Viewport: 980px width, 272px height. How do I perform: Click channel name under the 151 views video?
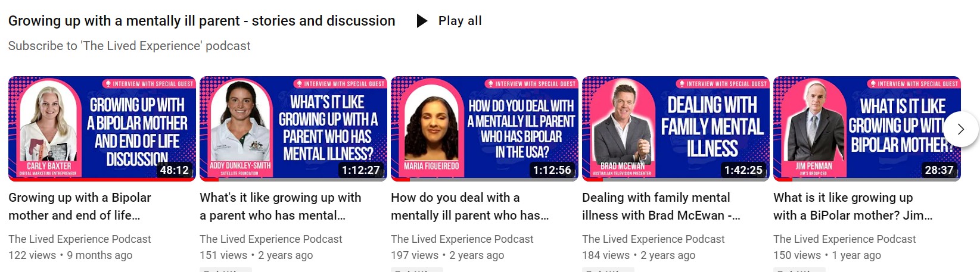point(271,239)
